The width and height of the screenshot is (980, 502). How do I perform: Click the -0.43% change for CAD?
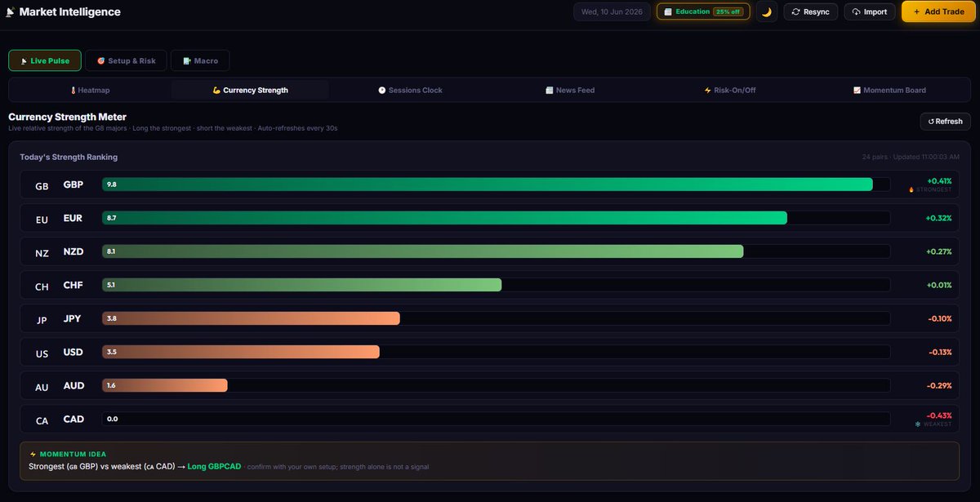pos(940,415)
